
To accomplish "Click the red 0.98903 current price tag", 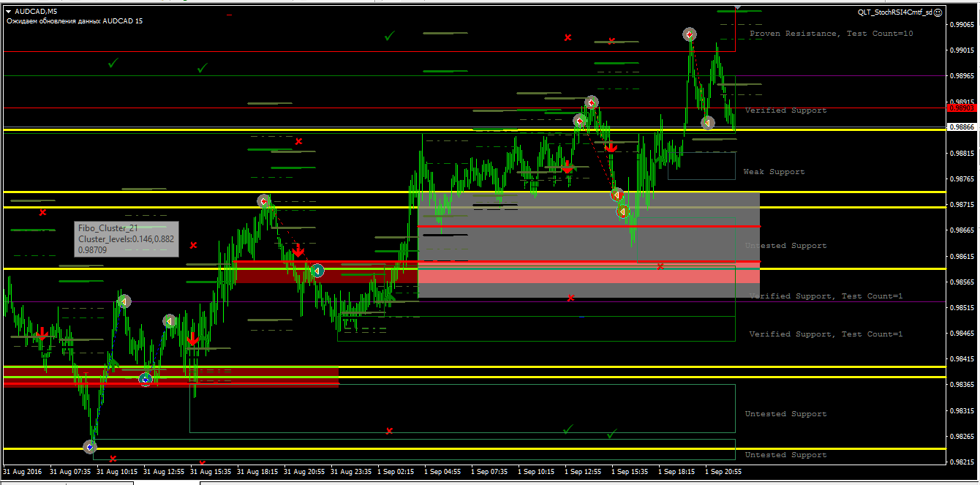I will point(961,108).
